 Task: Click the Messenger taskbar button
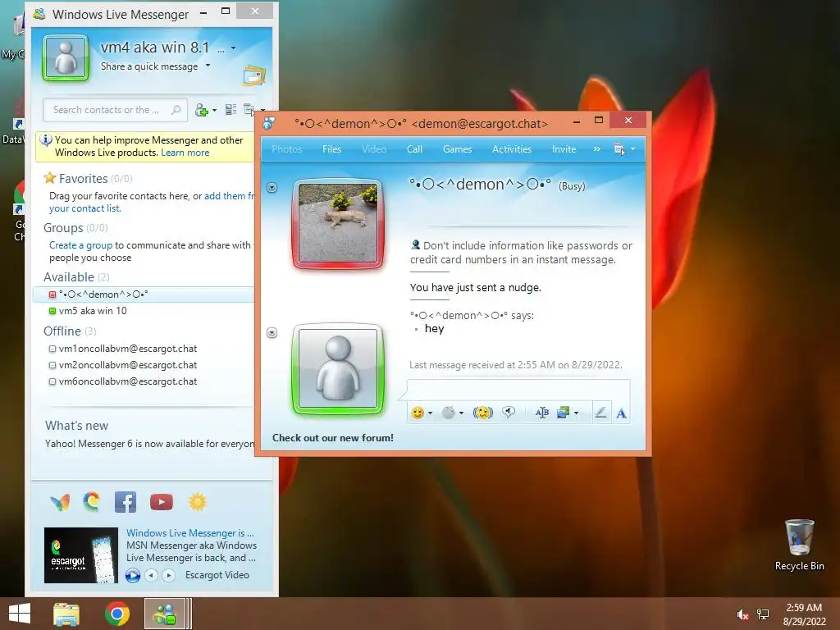(x=165, y=614)
